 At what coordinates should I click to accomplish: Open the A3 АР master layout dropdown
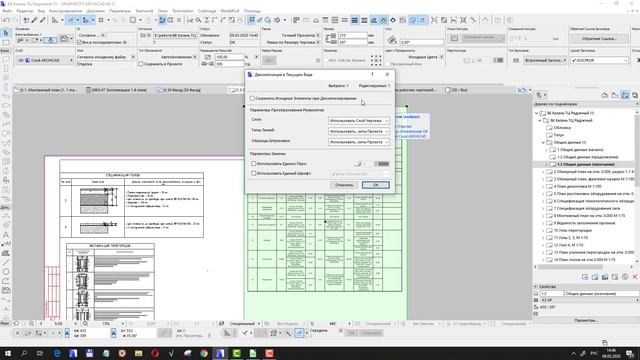coord(589,300)
